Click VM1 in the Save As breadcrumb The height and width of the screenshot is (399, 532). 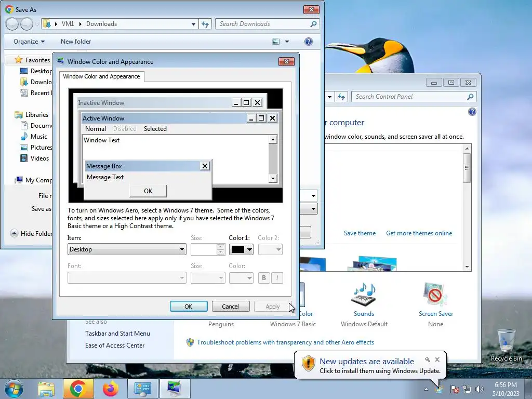pyautogui.click(x=68, y=24)
